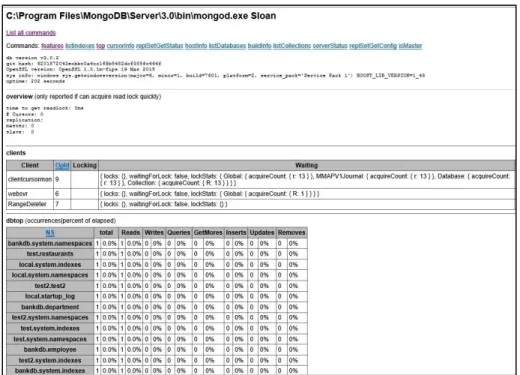Click the OpId column header link

62,165
